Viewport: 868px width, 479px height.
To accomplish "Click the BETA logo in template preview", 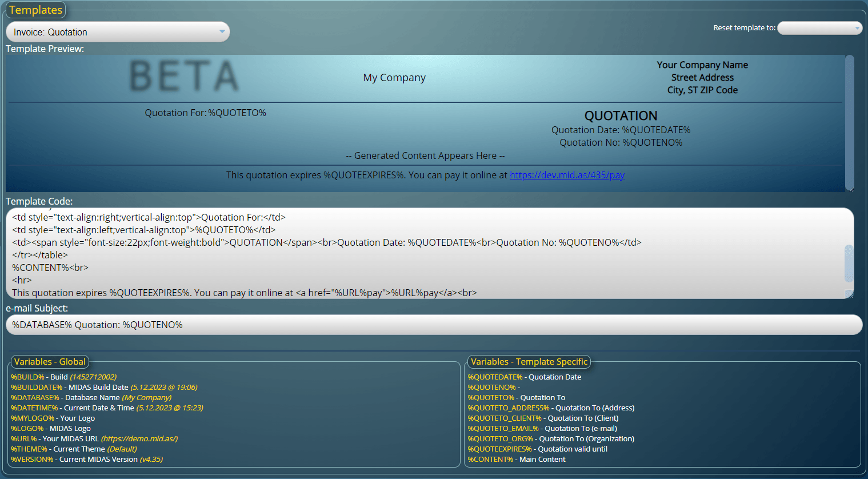I will pyautogui.click(x=184, y=77).
